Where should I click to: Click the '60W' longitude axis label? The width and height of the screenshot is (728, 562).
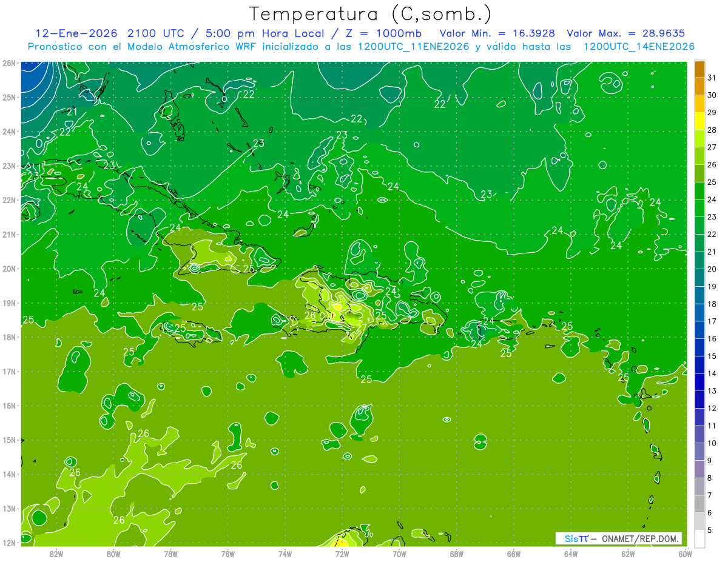(686, 554)
